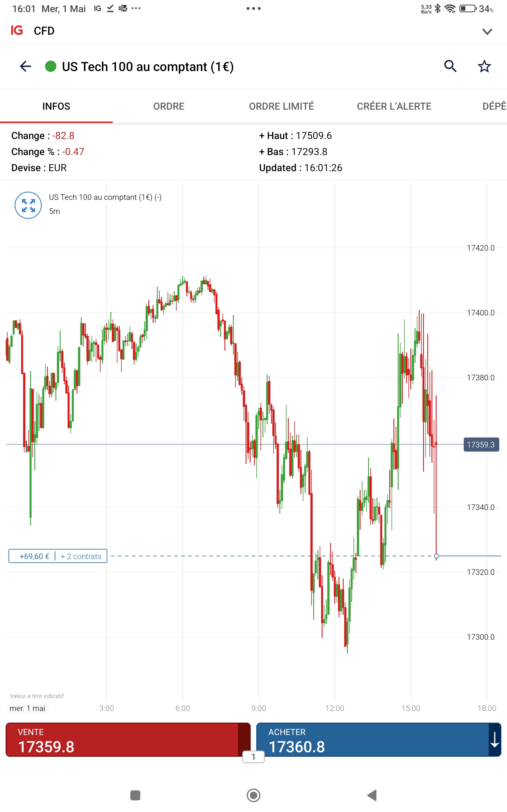Switch to the ORDRE LIMITÉ tab
The height and width of the screenshot is (812, 507).
click(x=281, y=106)
